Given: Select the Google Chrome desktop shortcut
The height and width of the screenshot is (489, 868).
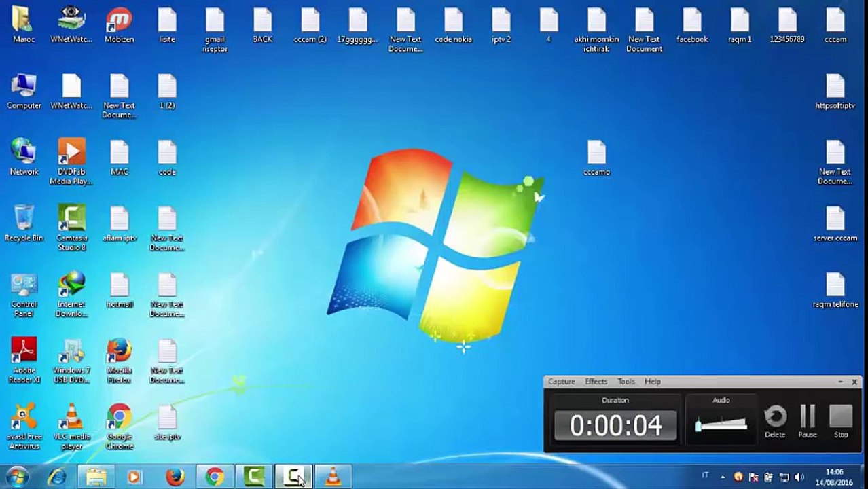Looking at the screenshot, I should point(119,427).
